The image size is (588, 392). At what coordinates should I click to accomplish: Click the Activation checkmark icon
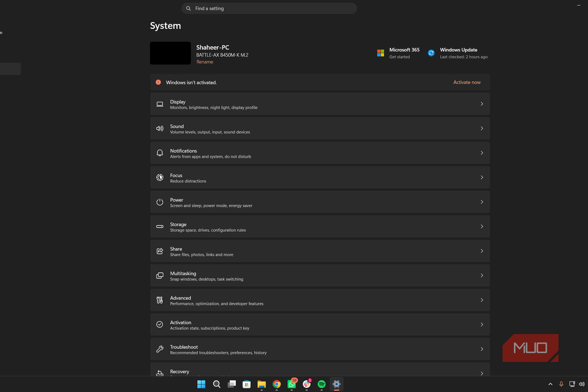[x=160, y=325]
